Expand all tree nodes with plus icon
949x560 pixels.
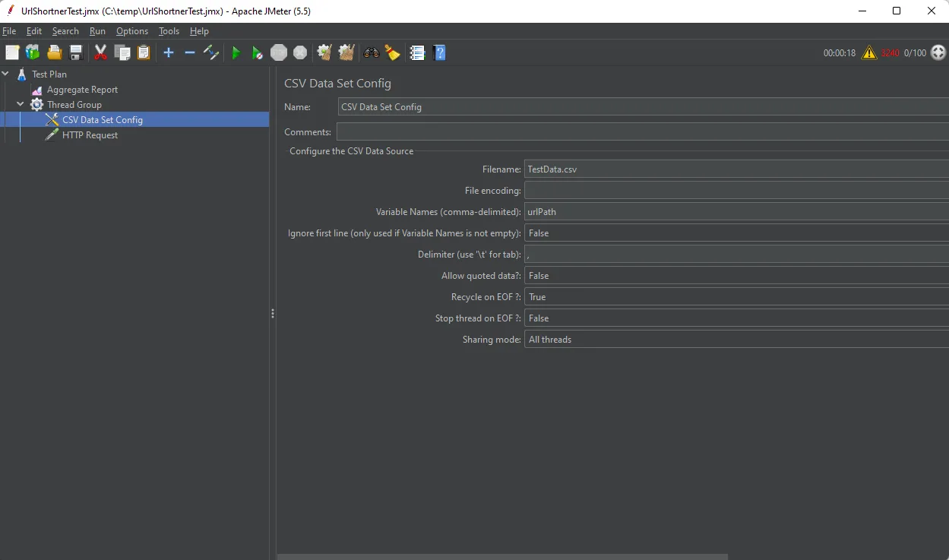tap(169, 52)
